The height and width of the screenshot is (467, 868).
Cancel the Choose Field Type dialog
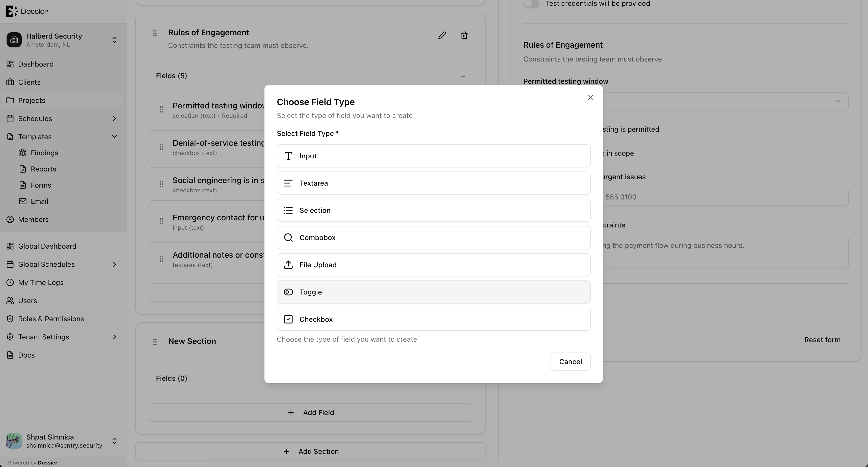(x=570, y=362)
